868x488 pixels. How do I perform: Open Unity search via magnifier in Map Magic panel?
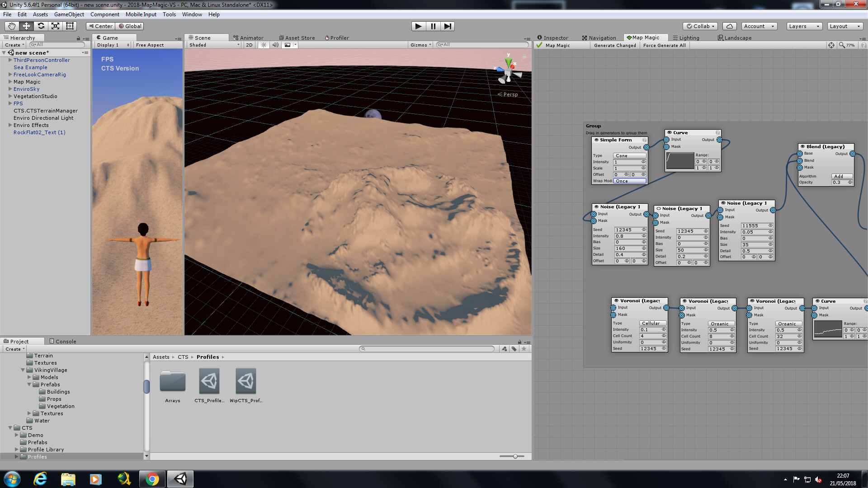[x=842, y=45]
